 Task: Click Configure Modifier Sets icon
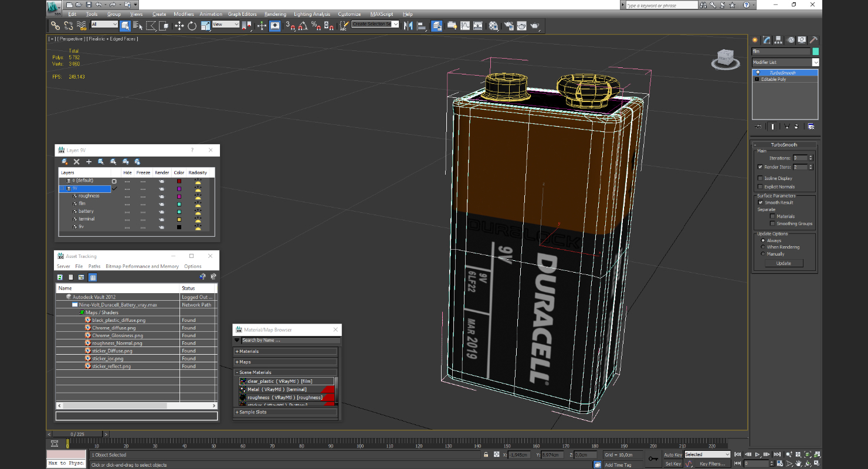click(x=811, y=126)
